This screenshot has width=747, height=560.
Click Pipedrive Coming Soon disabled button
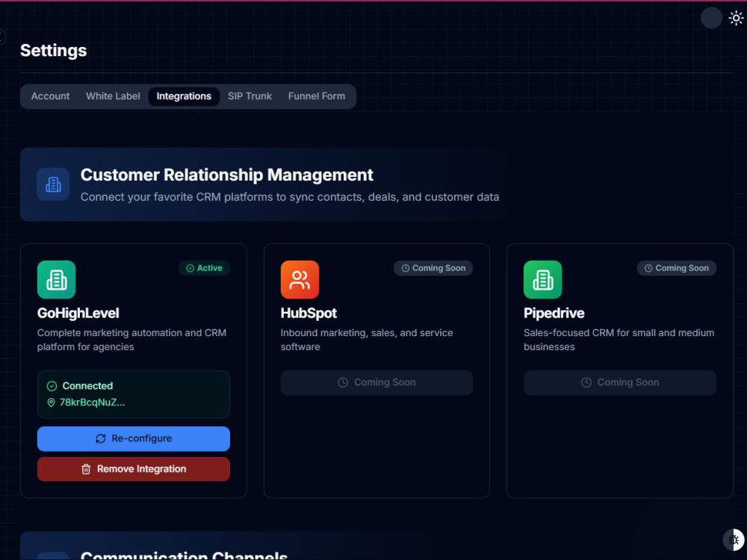[620, 382]
